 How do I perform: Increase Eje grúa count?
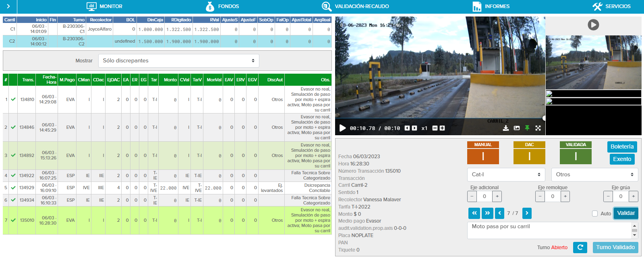click(x=633, y=196)
